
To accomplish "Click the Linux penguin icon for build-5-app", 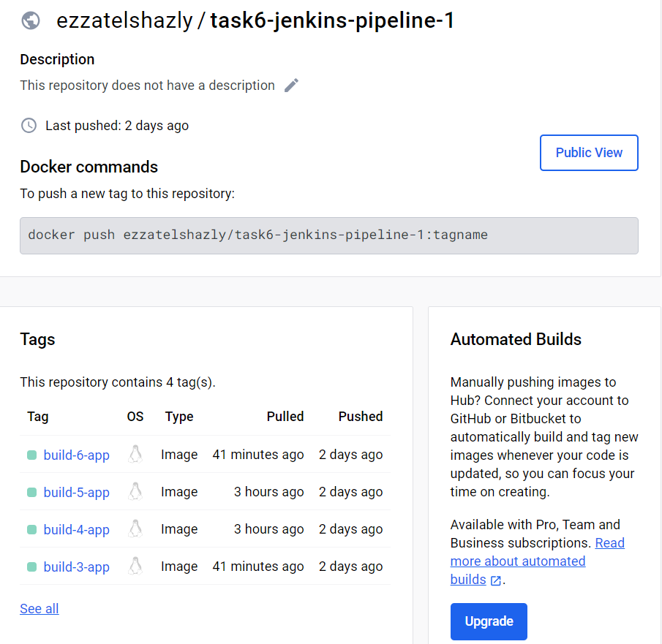I will [135, 492].
